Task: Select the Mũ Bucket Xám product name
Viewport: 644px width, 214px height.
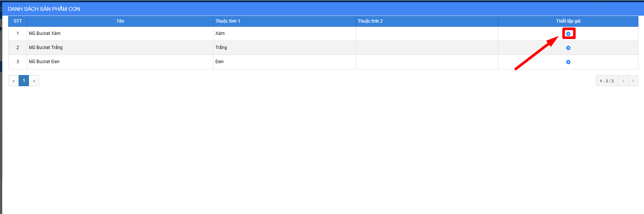Action: (45, 33)
